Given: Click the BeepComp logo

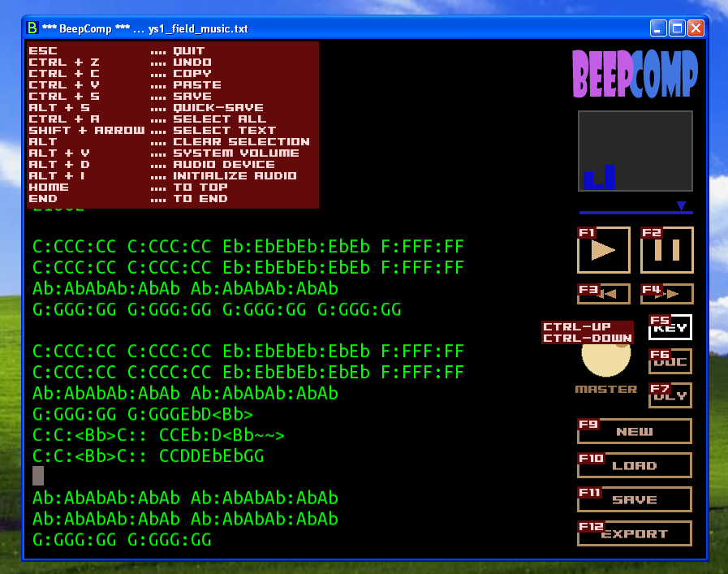Looking at the screenshot, I should tap(635, 75).
